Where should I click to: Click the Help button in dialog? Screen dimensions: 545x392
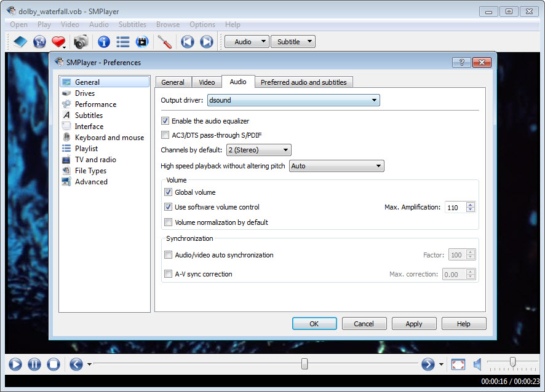pos(464,324)
